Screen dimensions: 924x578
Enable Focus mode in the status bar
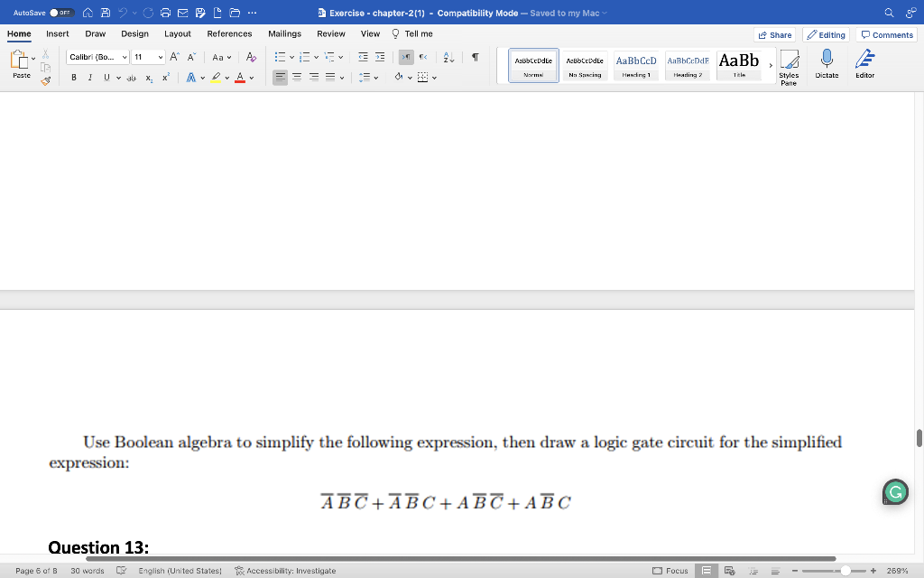(x=672, y=571)
